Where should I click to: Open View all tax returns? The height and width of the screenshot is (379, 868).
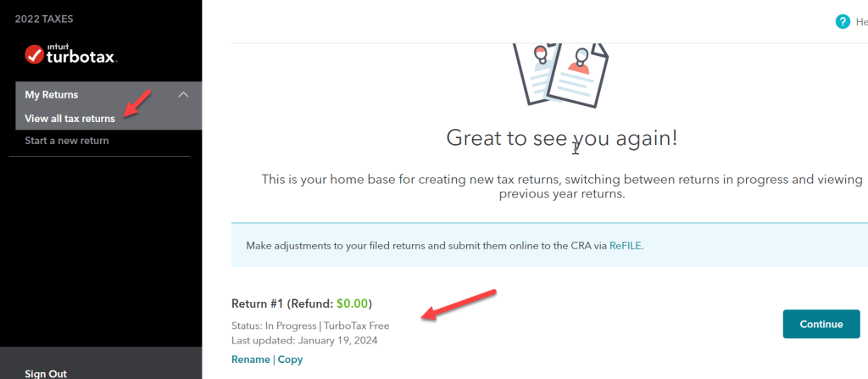coord(70,119)
